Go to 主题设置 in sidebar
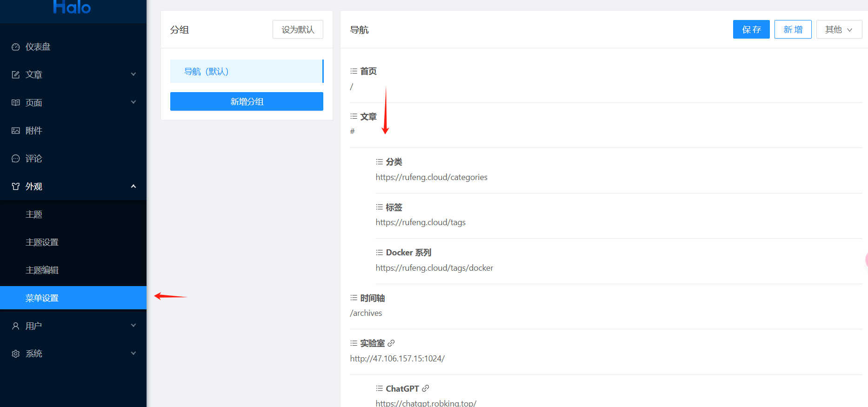 (x=73, y=242)
